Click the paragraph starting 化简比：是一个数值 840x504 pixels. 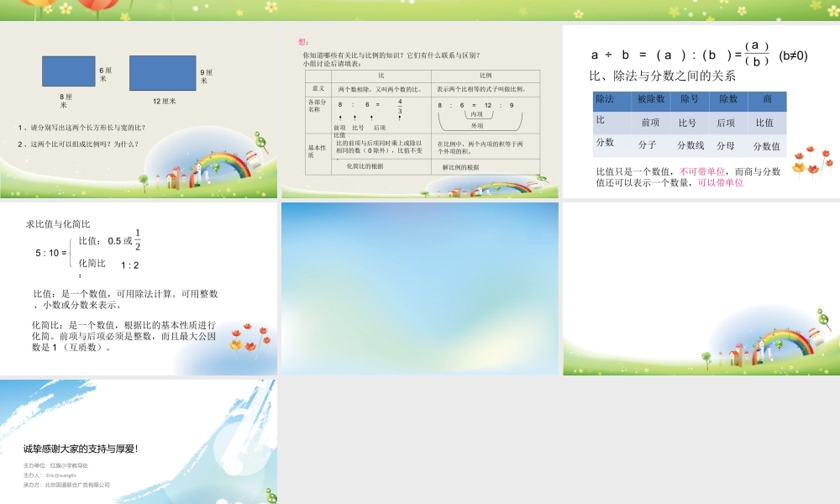[x=123, y=336]
